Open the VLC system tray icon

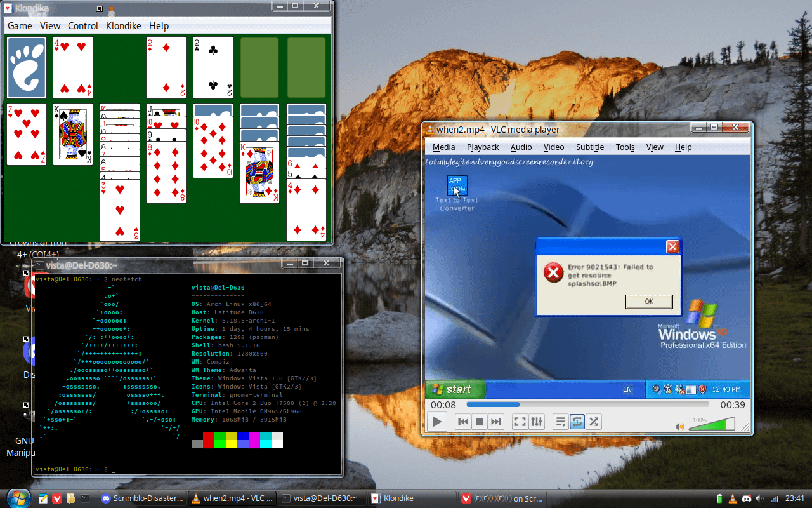pos(733,498)
